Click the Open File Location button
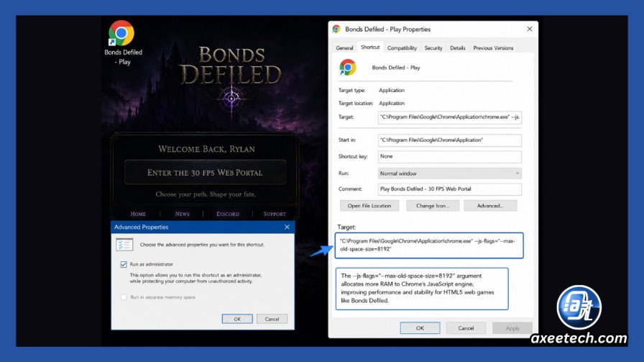 tap(369, 206)
